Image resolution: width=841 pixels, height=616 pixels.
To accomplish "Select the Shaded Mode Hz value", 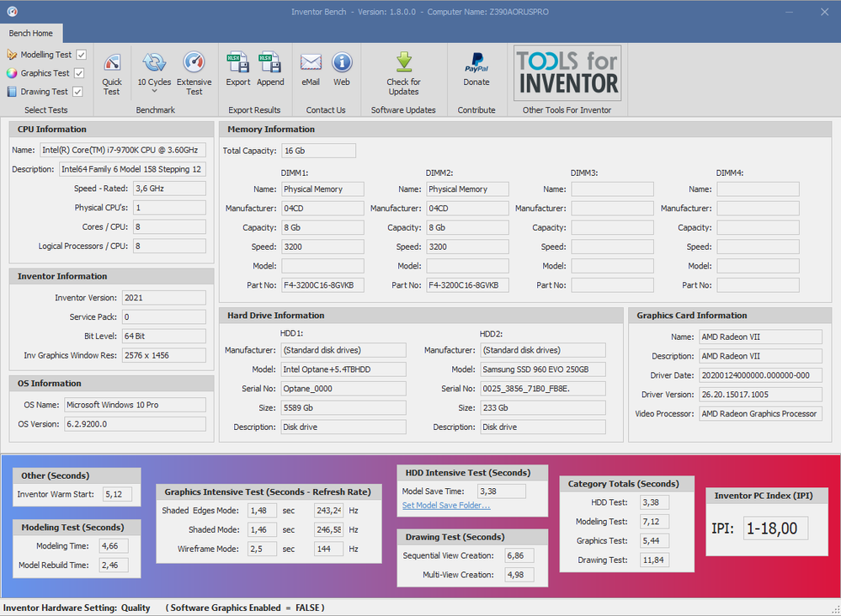I will tap(329, 529).
